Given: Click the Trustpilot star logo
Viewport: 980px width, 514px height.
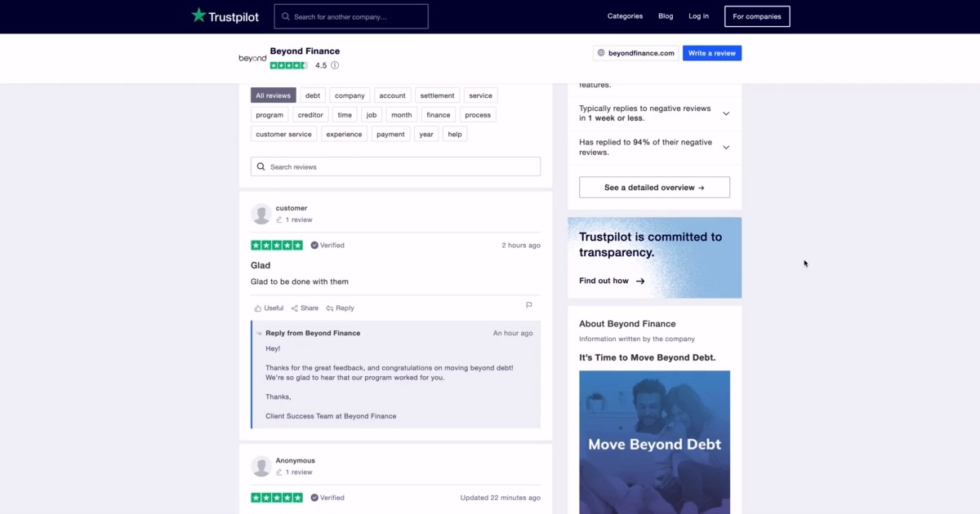Looking at the screenshot, I should click(198, 16).
